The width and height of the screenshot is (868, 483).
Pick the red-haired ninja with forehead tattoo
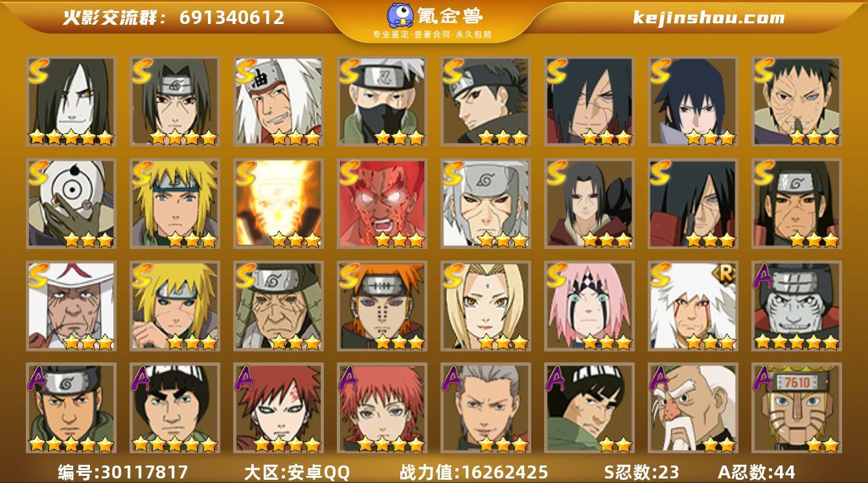(279, 408)
